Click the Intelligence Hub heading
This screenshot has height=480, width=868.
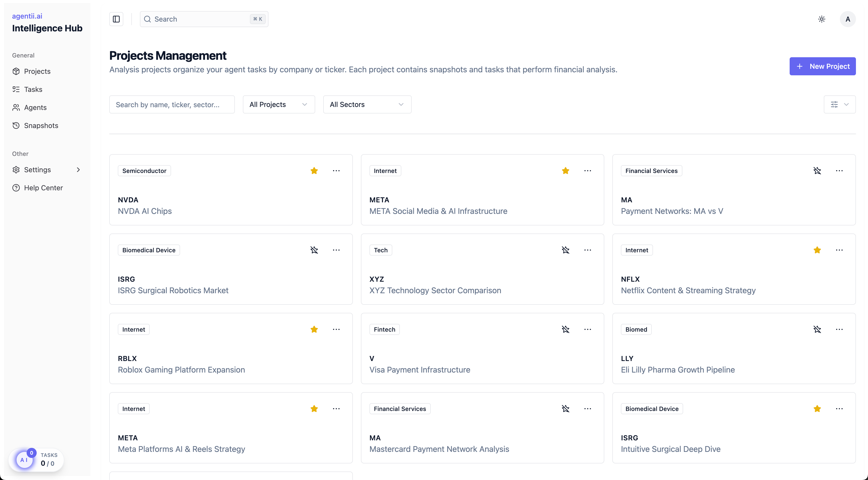point(47,28)
